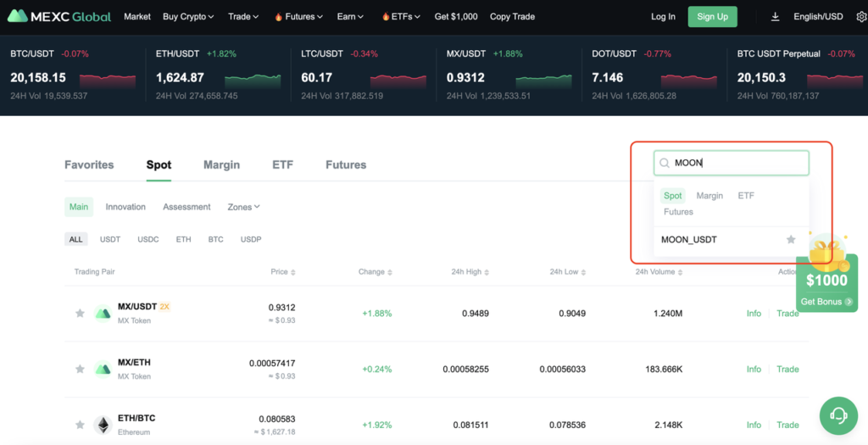Expand the Trade menu dropdown
868x445 pixels.
[x=243, y=17]
